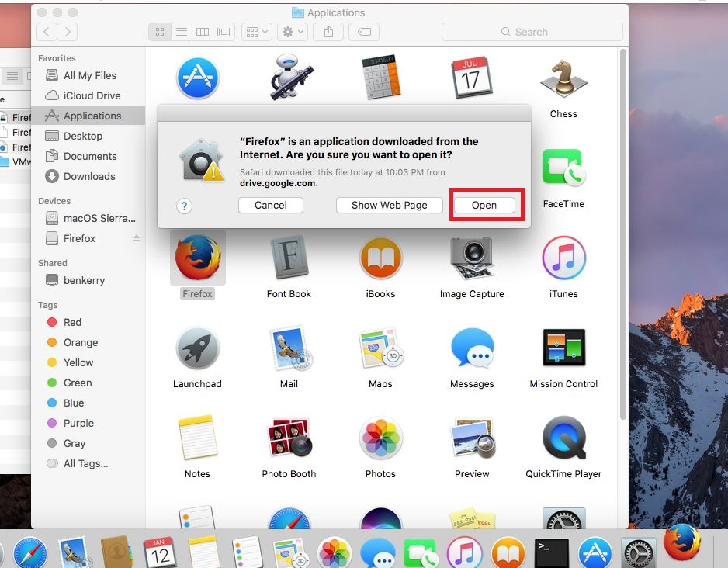The image size is (728, 568).
Task: Select the QuickTime Player application icon
Action: 563,438
